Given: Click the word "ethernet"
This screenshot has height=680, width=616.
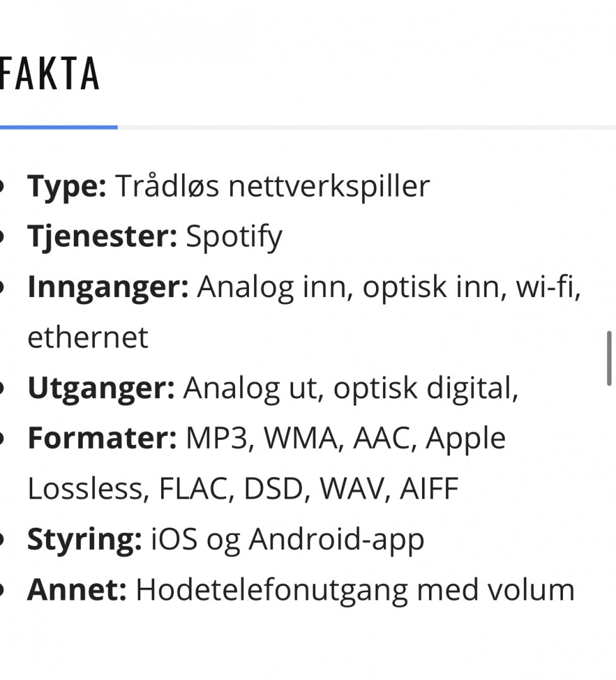Looking at the screenshot, I should click(88, 337).
